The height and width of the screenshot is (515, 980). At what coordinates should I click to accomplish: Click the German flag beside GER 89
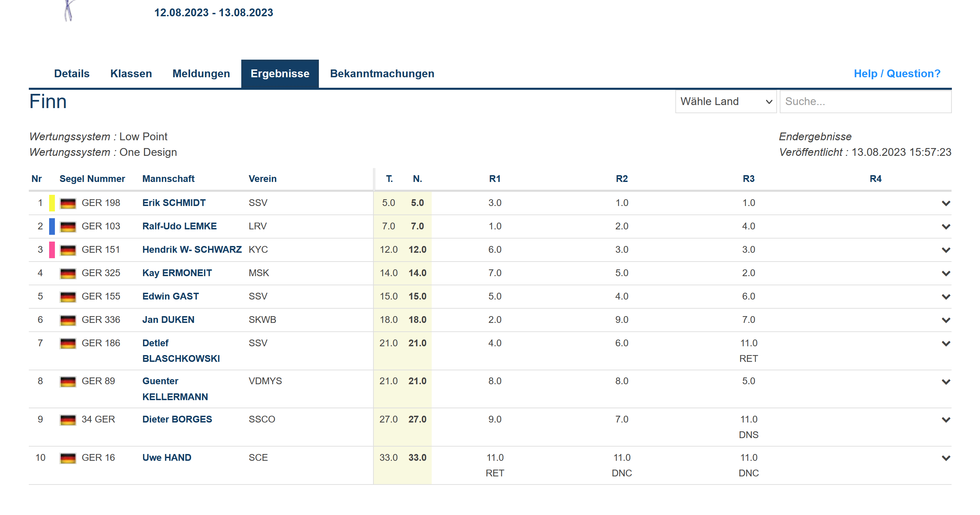(68, 382)
